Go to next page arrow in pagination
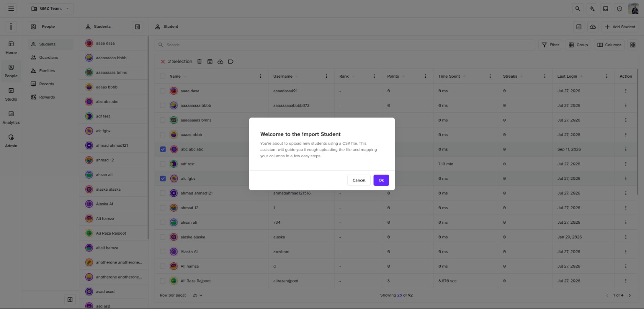The image size is (644, 309). click(x=630, y=295)
